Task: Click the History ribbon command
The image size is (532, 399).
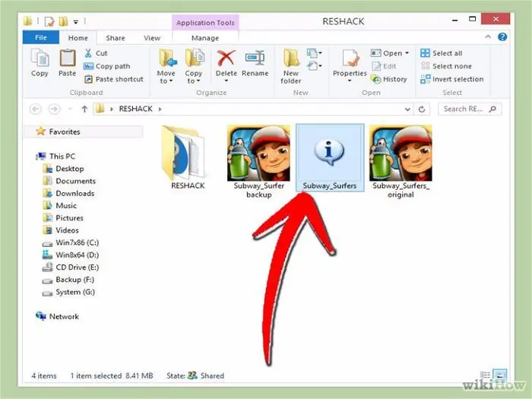Action: point(389,79)
